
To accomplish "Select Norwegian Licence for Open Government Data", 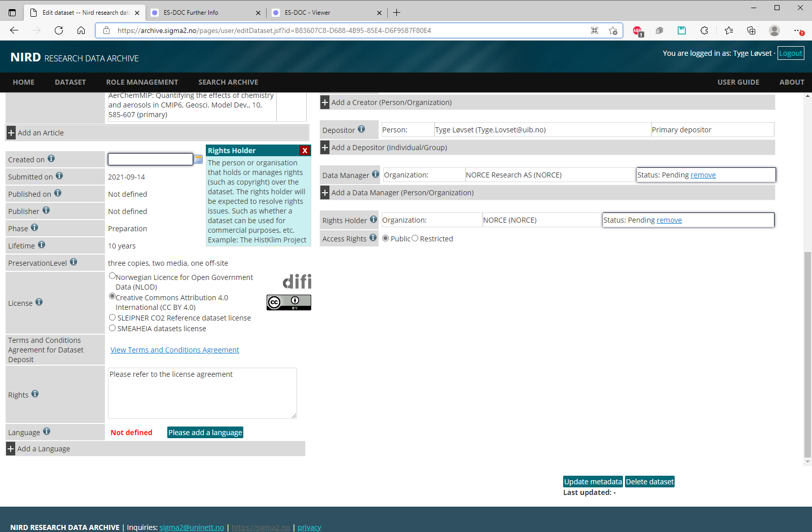I will point(113,276).
